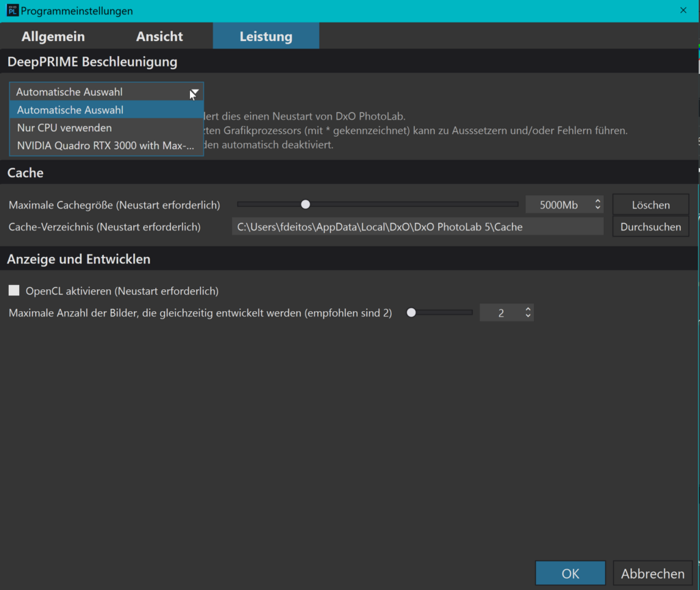Increase simultaneous images count up arrow

coord(528,309)
